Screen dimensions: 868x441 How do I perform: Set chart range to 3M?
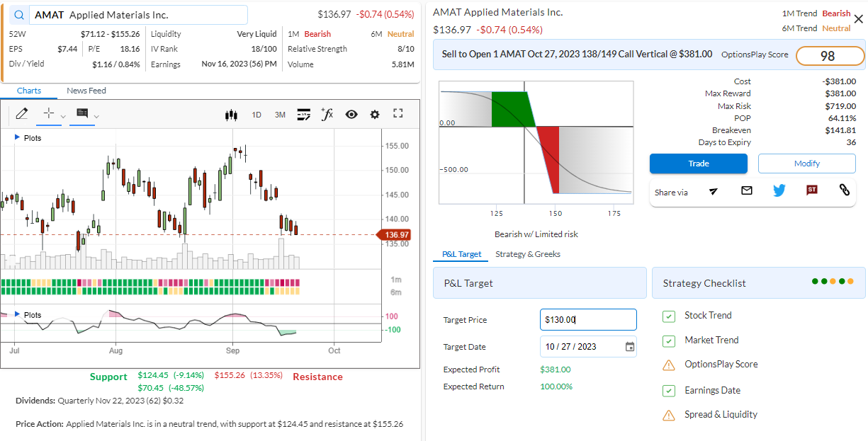280,115
